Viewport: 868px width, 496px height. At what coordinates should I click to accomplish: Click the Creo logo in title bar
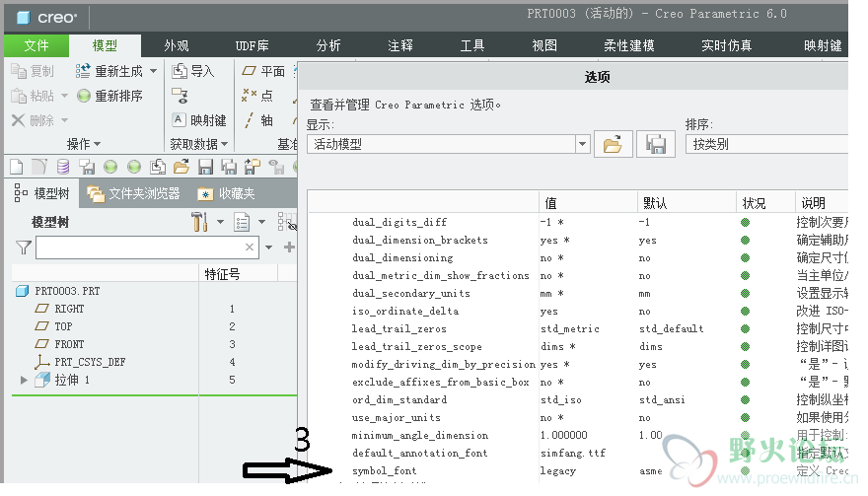tap(46, 17)
